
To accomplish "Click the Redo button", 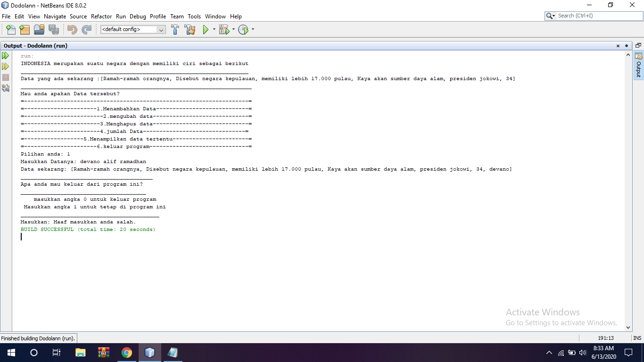I will tap(86, 29).
